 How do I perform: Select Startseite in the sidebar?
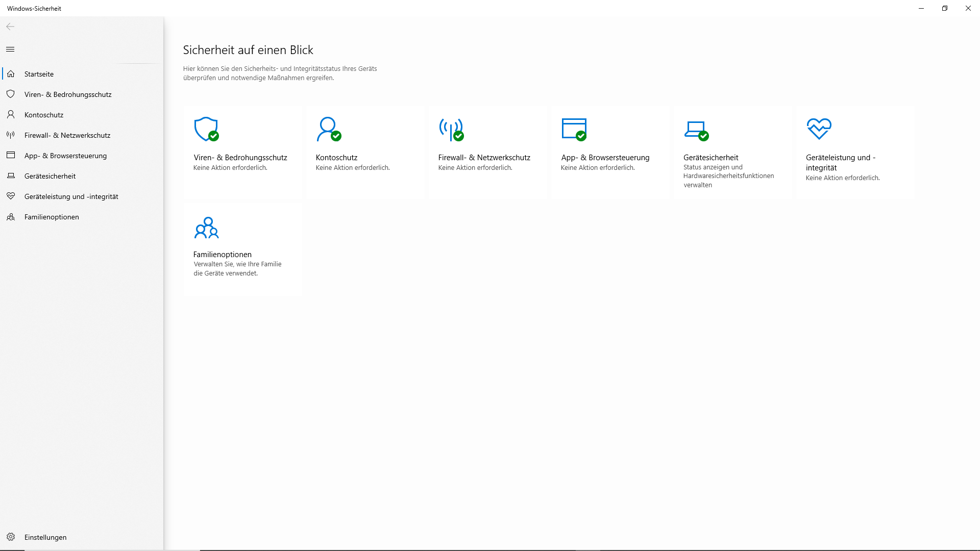pos(39,74)
